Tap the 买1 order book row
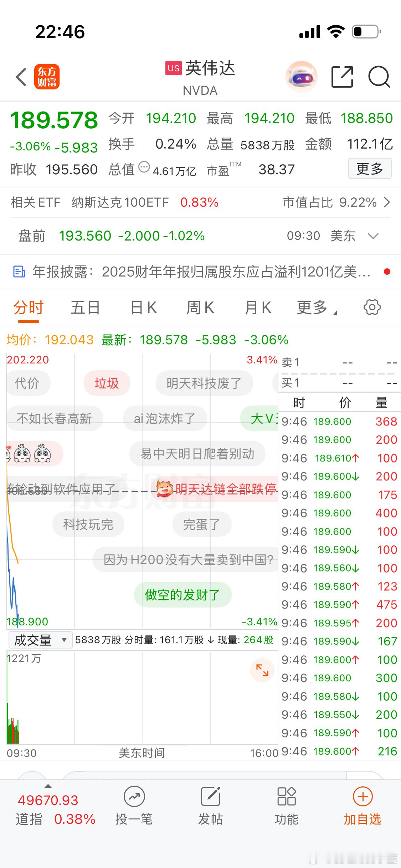The width and height of the screenshot is (401, 868). 339,383
